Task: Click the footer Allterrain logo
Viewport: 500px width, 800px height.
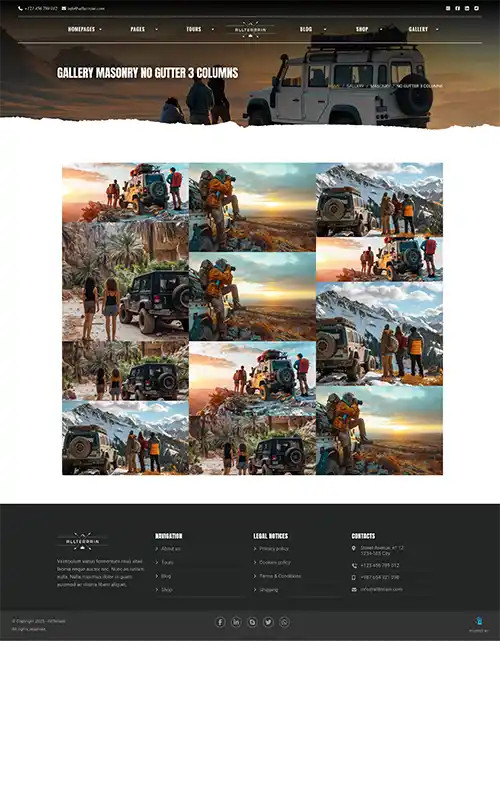Action: point(83,541)
